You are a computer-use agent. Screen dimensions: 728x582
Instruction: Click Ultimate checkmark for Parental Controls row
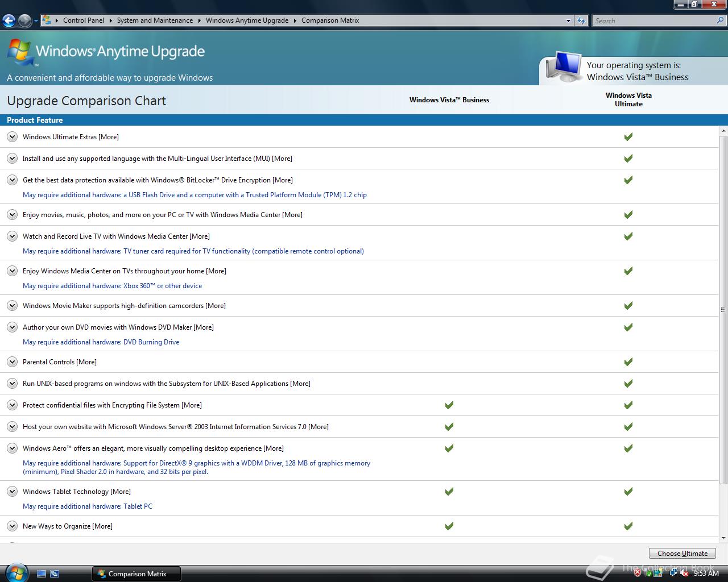pyautogui.click(x=628, y=362)
